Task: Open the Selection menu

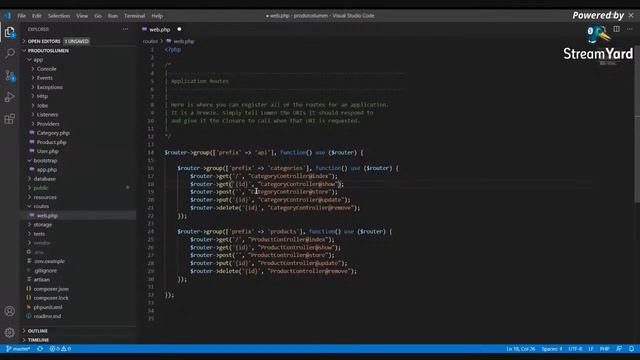Action: coord(59,16)
